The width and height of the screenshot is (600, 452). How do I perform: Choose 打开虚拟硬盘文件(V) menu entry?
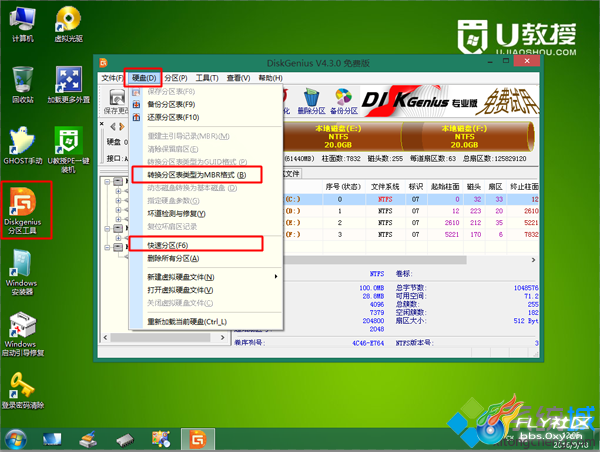206,290
